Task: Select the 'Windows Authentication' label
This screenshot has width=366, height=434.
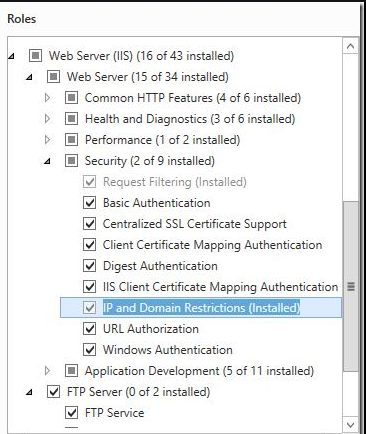Action: (x=168, y=350)
